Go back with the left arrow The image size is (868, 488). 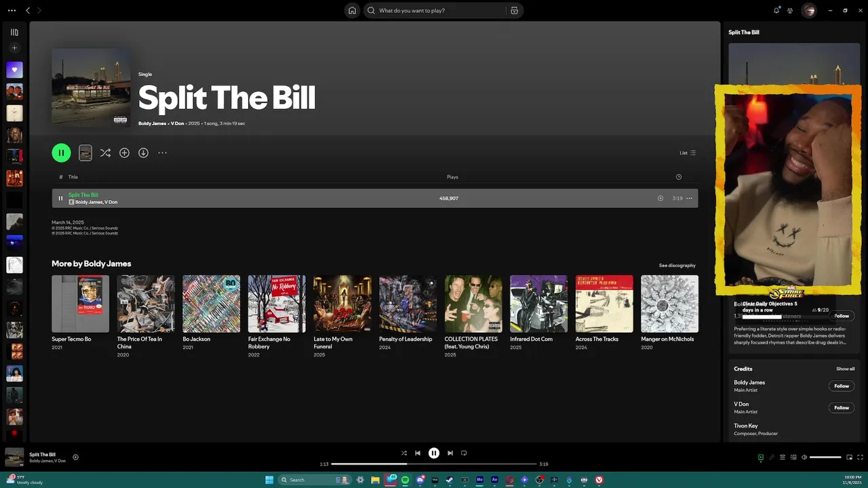click(x=28, y=10)
